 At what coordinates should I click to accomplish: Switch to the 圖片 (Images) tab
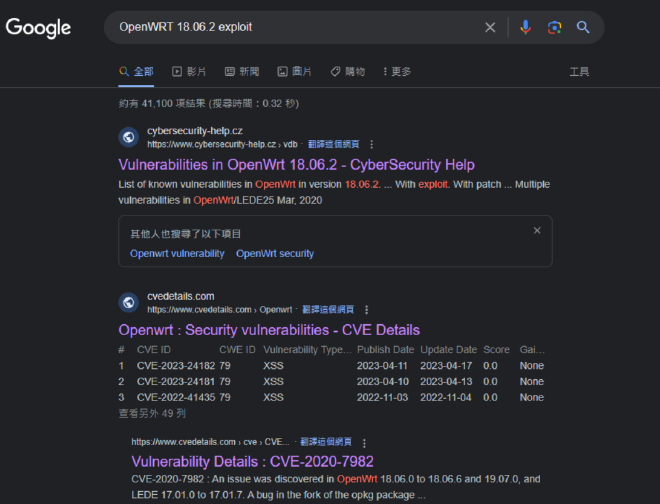pyautogui.click(x=295, y=72)
